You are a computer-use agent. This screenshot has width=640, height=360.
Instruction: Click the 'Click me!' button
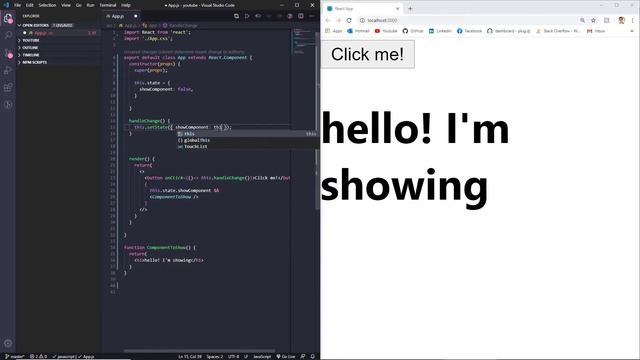(x=367, y=54)
